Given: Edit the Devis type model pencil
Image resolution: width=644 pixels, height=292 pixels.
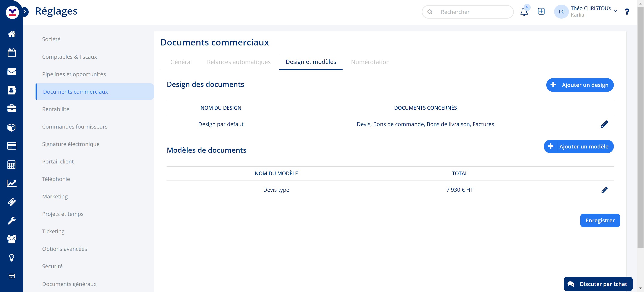Looking at the screenshot, I should point(604,190).
